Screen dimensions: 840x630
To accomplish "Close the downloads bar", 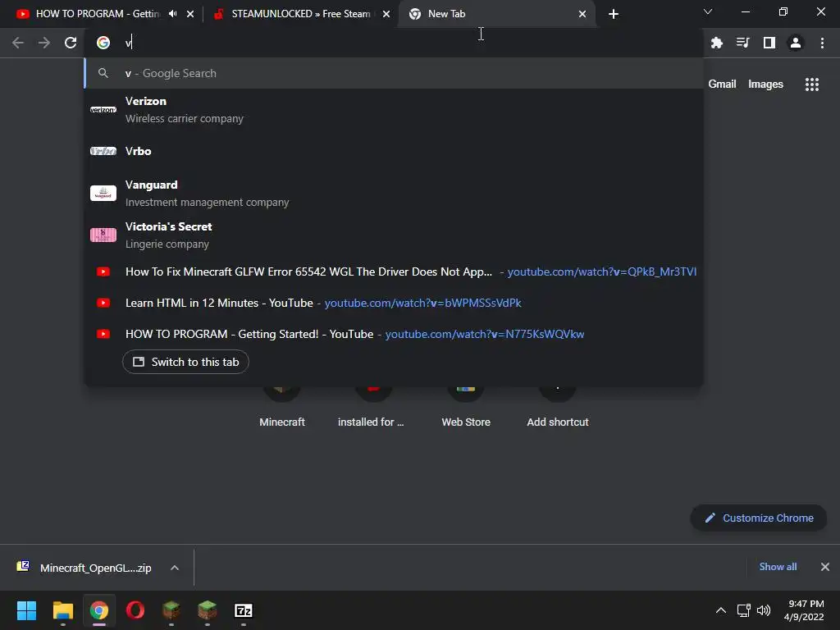I will [x=825, y=567].
